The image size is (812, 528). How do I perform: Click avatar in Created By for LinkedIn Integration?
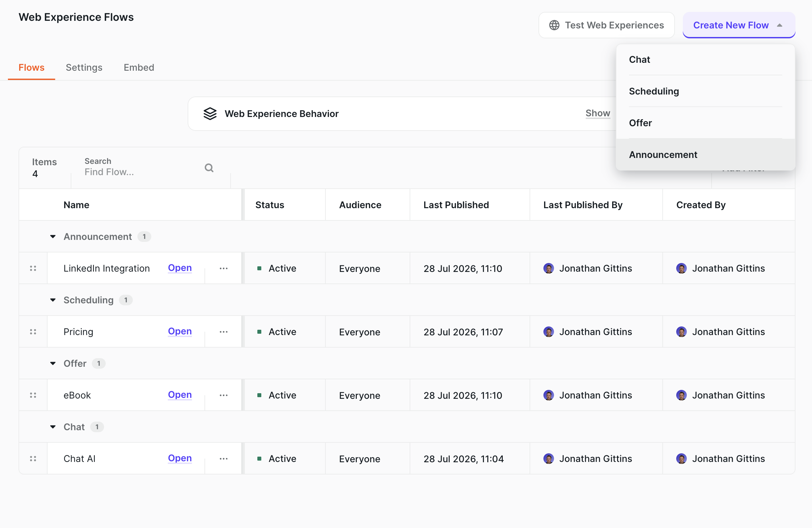[681, 268]
